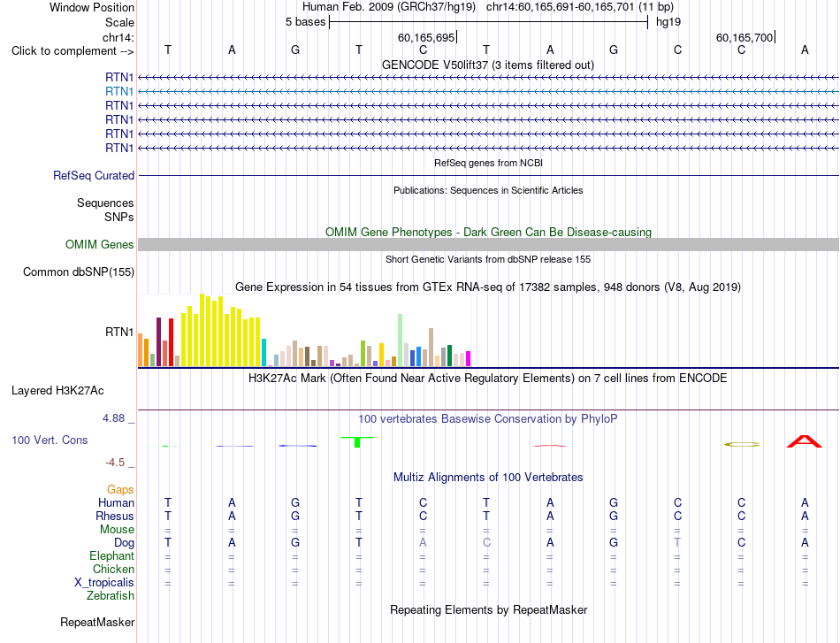The image size is (840, 643).
Task: Click the X_tropicalis alignment row label
Action: point(104,583)
